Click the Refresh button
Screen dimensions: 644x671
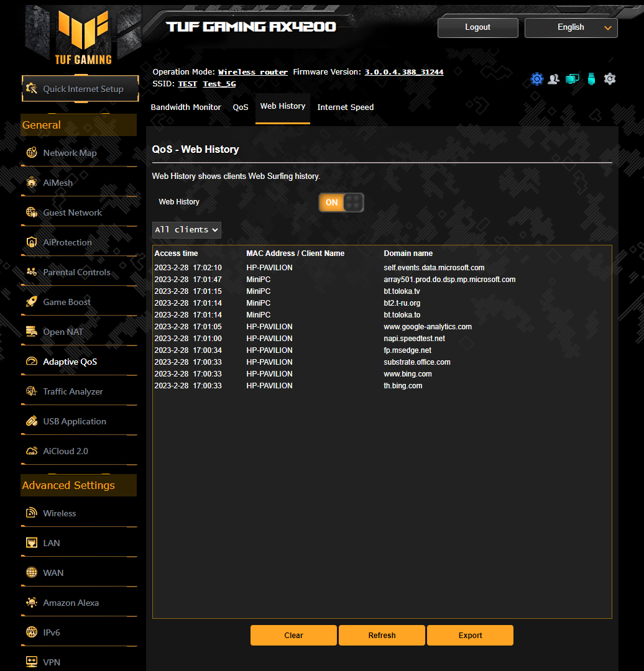click(x=382, y=635)
